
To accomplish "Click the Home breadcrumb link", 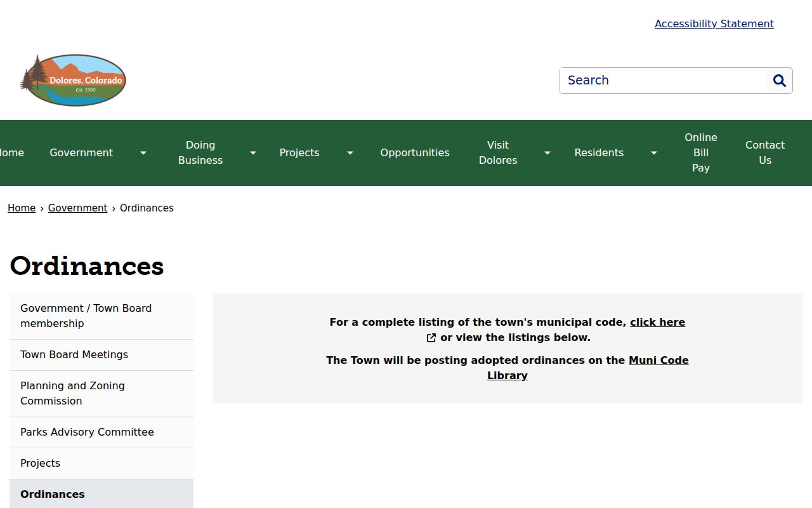I will click(x=22, y=208).
